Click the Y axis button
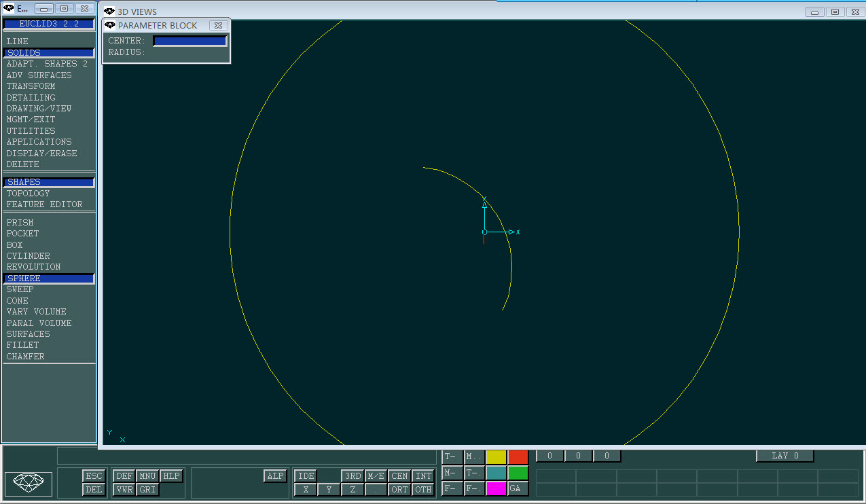 click(329, 490)
